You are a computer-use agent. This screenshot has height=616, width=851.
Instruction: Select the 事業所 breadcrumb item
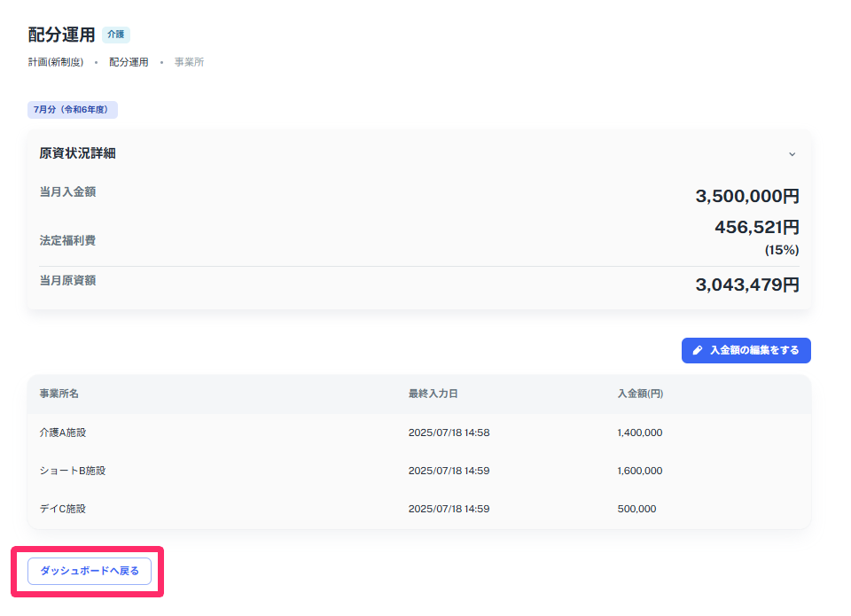pos(189,62)
